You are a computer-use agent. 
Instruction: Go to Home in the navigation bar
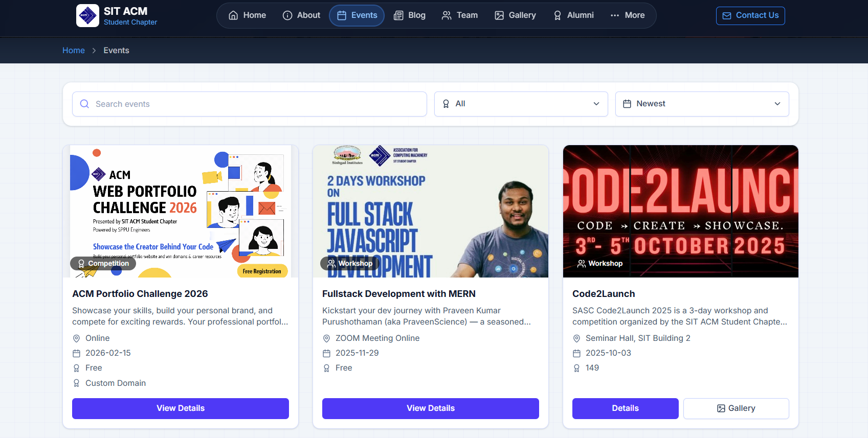tap(247, 15)
